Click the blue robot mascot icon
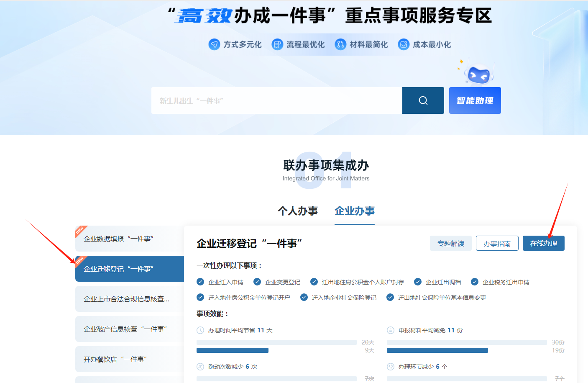588x383 pixels. (x=479, y=75)
